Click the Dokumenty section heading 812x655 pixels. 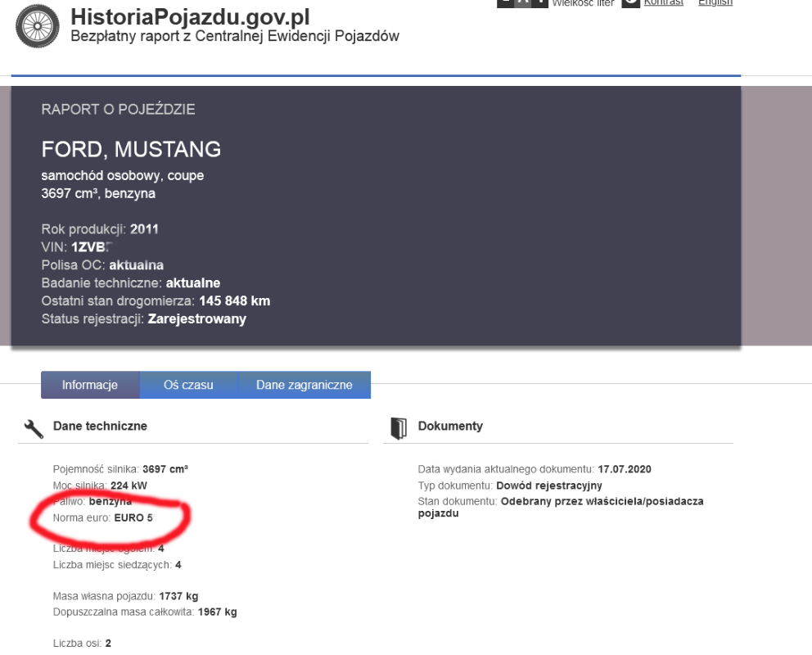[450, 427]
